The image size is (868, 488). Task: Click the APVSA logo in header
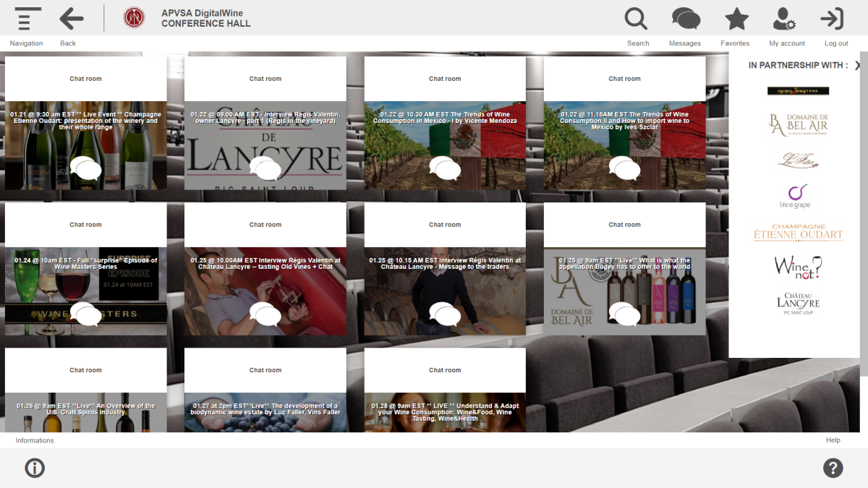tap(134, 18)
